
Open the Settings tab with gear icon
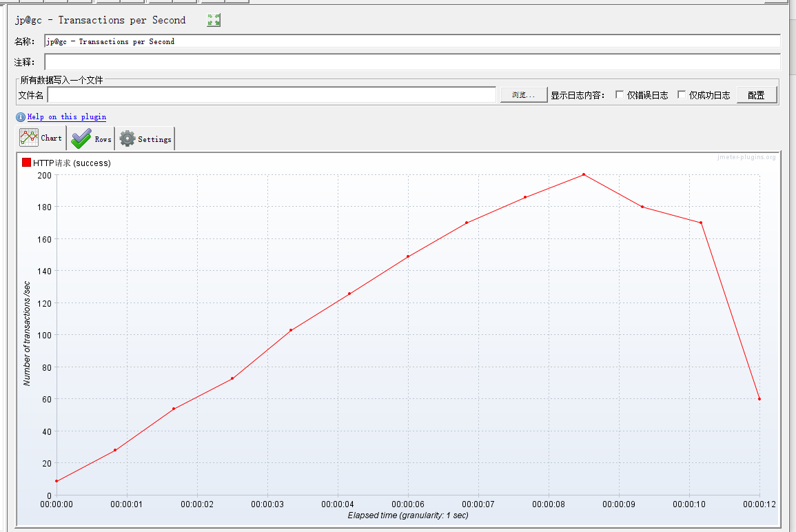tap(145, 139)
